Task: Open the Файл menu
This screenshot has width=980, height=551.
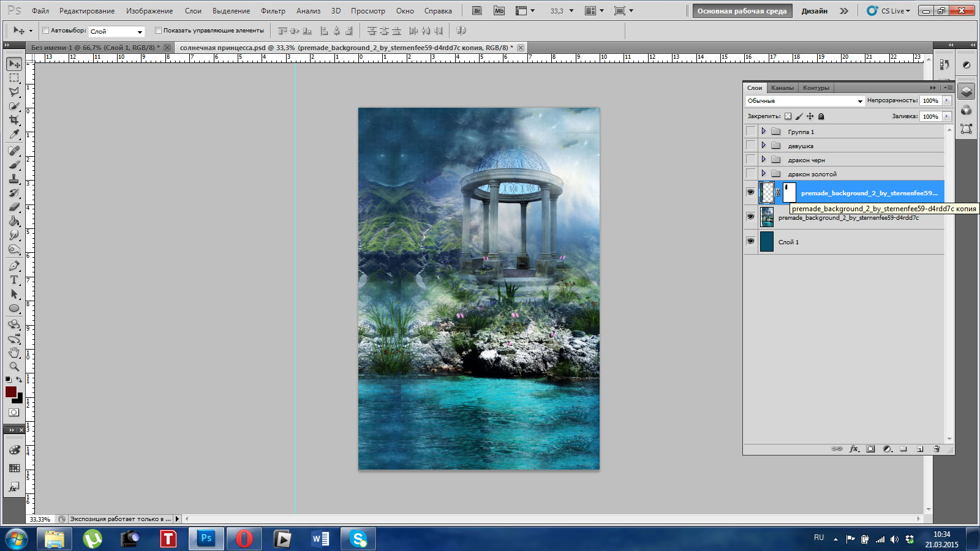Action: pos(40,11)
